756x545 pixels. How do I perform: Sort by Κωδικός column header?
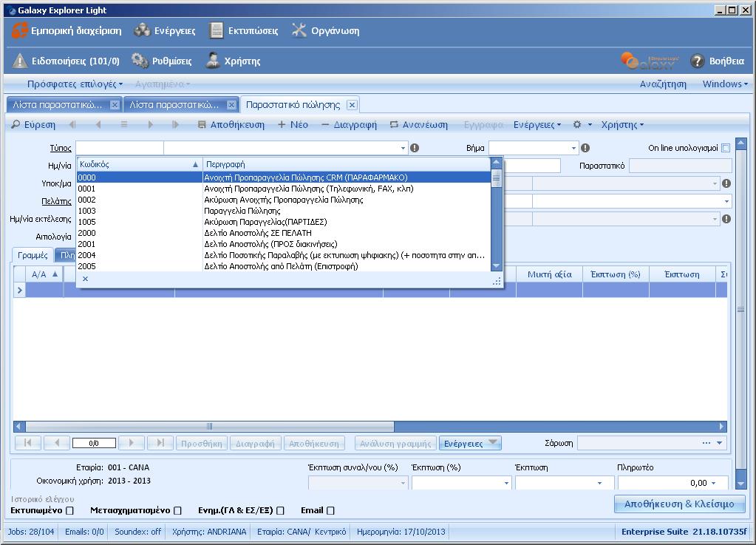pyautogui.click(x=140, y=164)
